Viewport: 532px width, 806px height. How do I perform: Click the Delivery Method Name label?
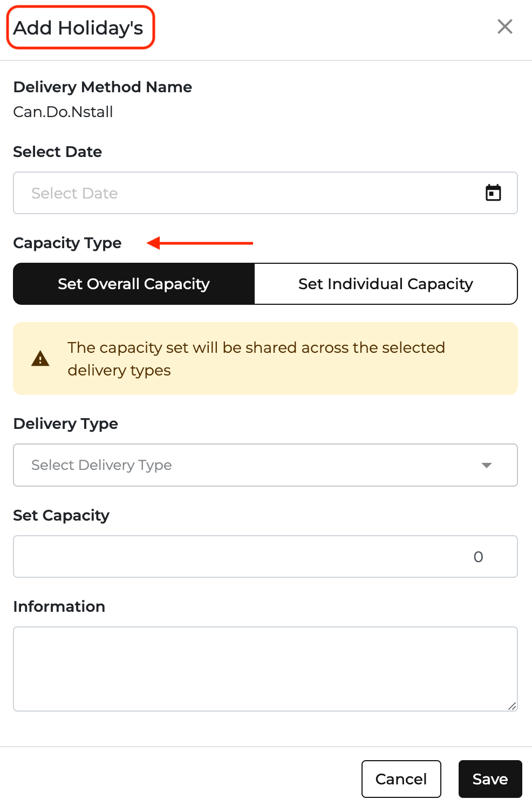[103, 87]
